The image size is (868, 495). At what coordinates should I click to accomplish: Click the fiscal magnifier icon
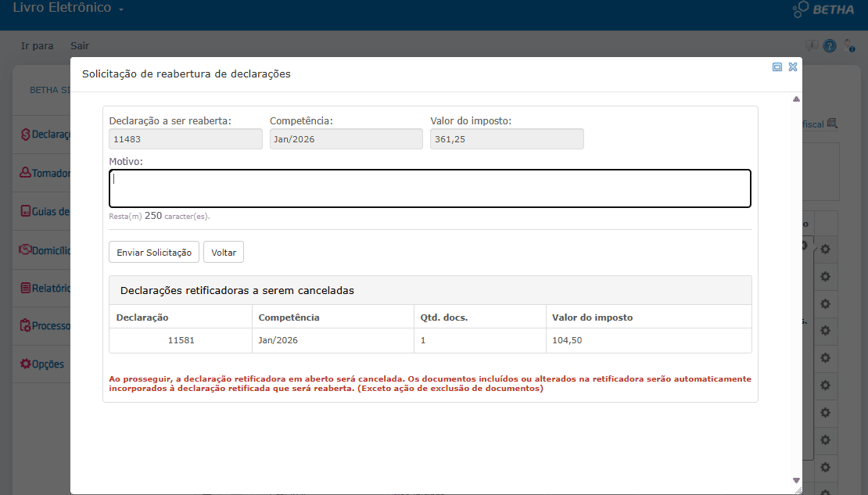tap(832, 124)
